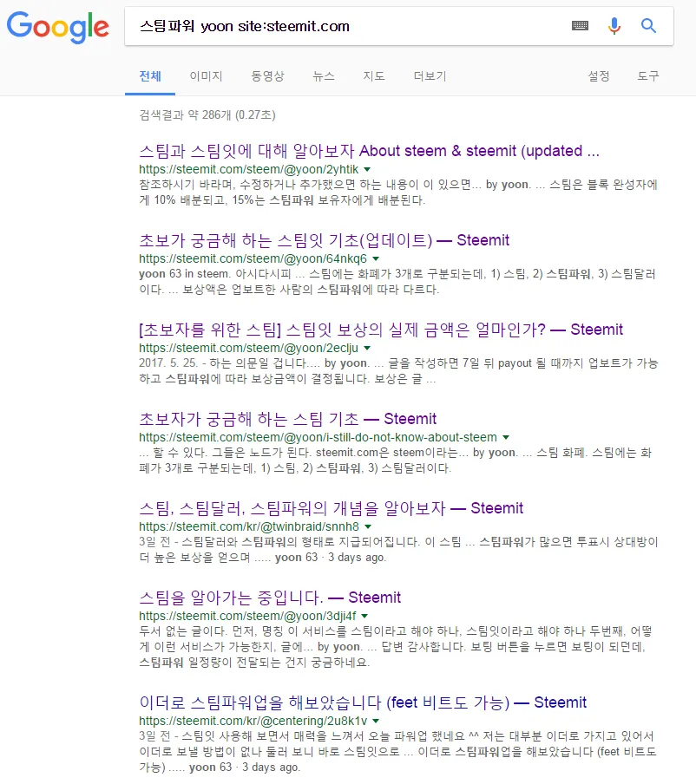Open the 지도 tab
The height and width of the screenshot is (784, 696).
tap(374, 76)
